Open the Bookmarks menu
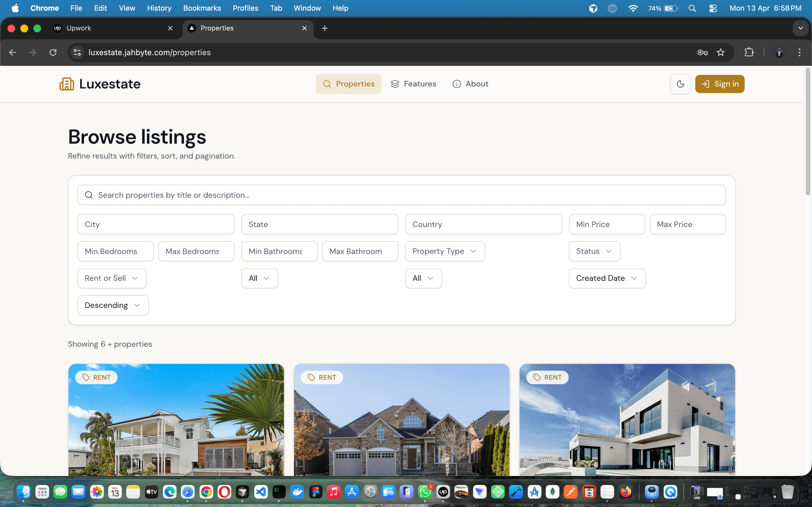The height and width of the screenshot is (507, 812). pyautogui.click(x=202, y=8)
